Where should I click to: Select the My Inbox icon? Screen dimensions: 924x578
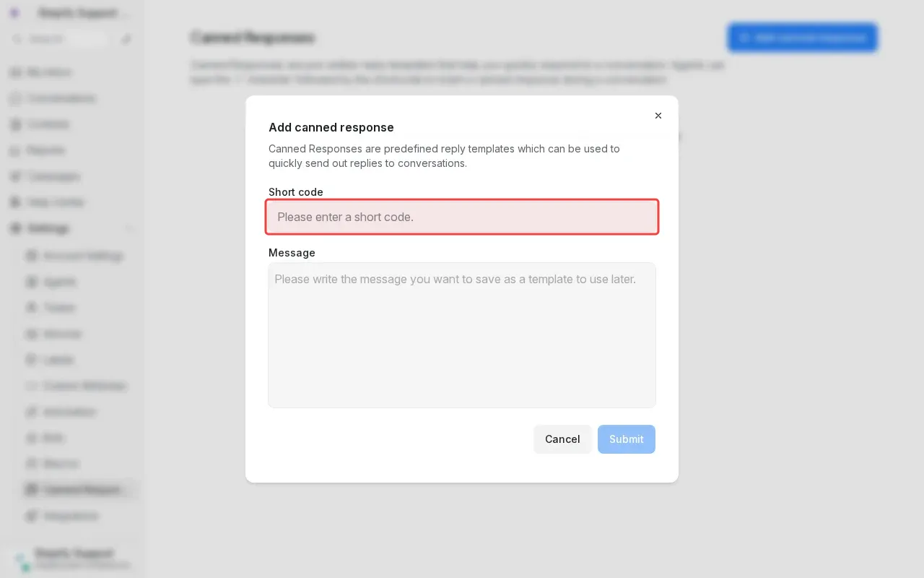coord(16,72)
